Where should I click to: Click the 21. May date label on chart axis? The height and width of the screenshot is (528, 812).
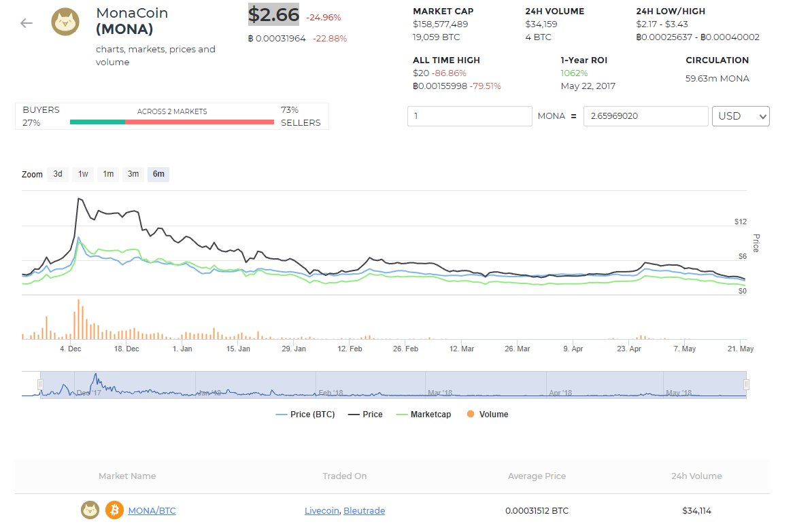point(741,349)
